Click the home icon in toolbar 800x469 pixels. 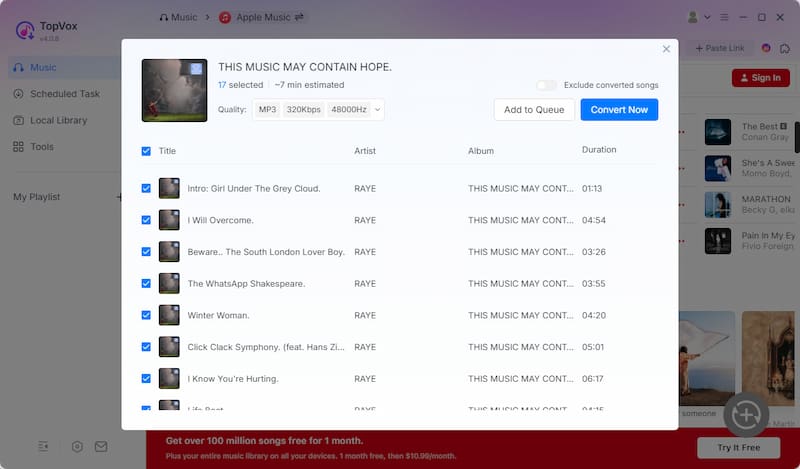[785, 48]
